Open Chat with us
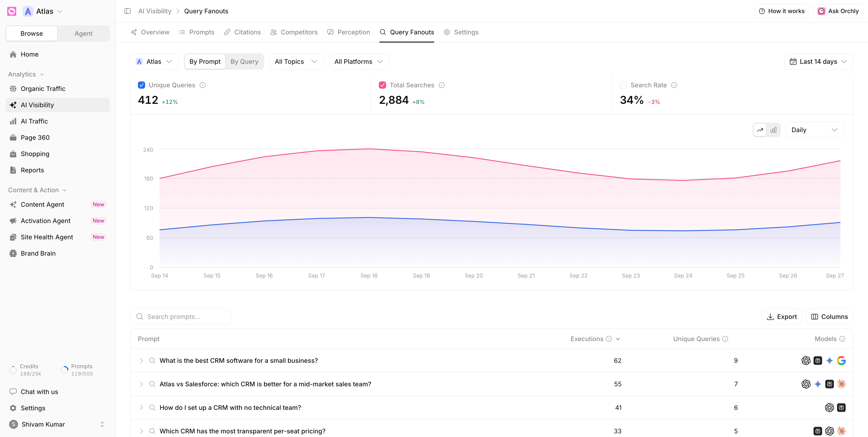Screen dimensions: 868x437 coord(58,392)
